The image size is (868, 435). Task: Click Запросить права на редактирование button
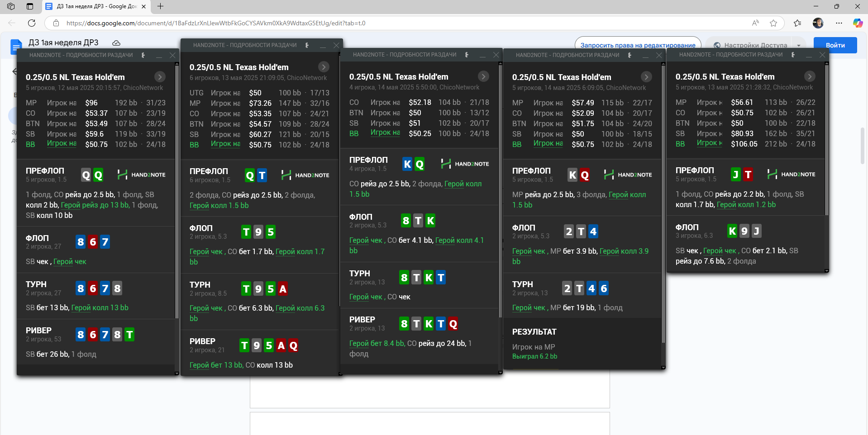[x=638, y=45]
